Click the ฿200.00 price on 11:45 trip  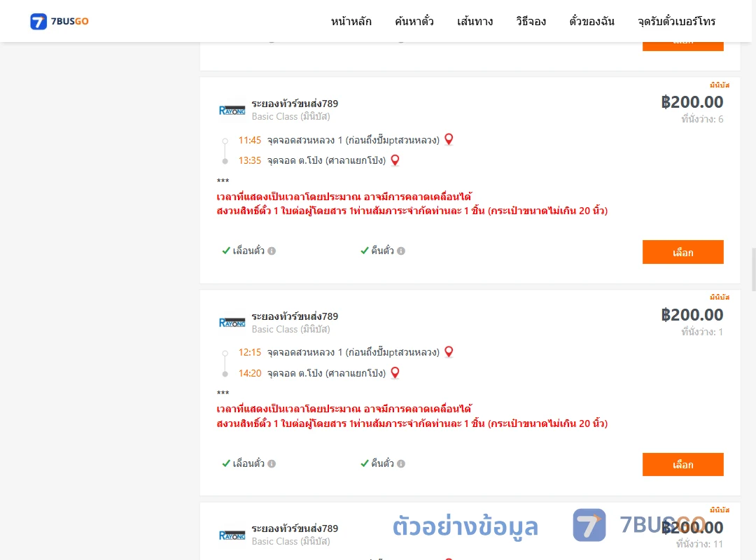tap(692, 102)
